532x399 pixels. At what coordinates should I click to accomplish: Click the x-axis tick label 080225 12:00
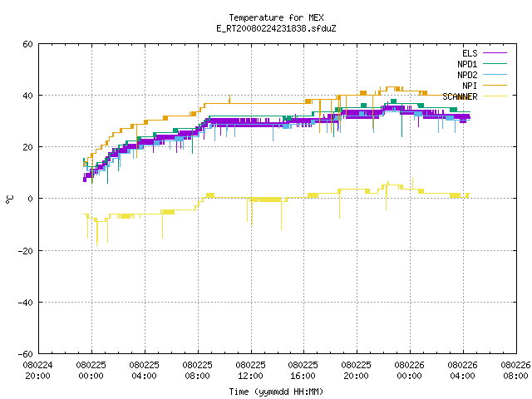[251, 371]
